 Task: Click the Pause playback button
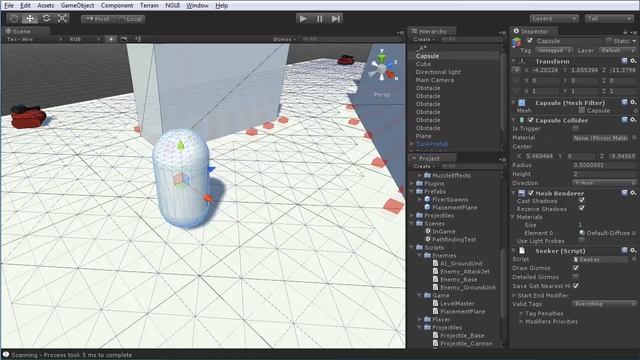[x=319, y=18]
